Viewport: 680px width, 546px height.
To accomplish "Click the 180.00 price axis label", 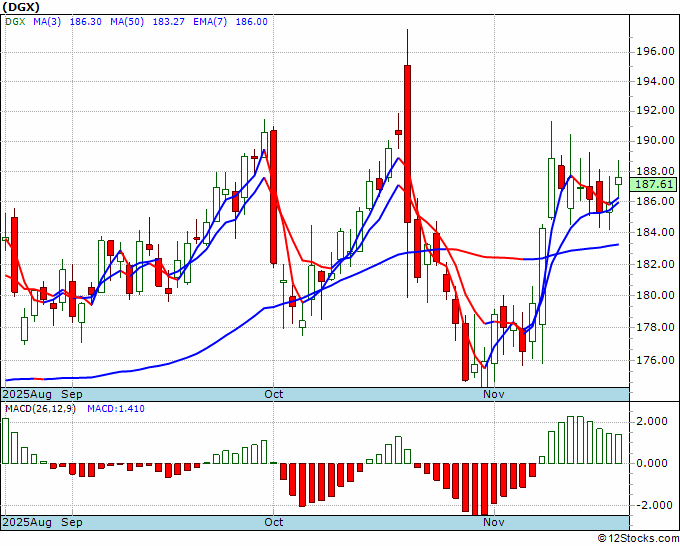I will pos(655,295).
